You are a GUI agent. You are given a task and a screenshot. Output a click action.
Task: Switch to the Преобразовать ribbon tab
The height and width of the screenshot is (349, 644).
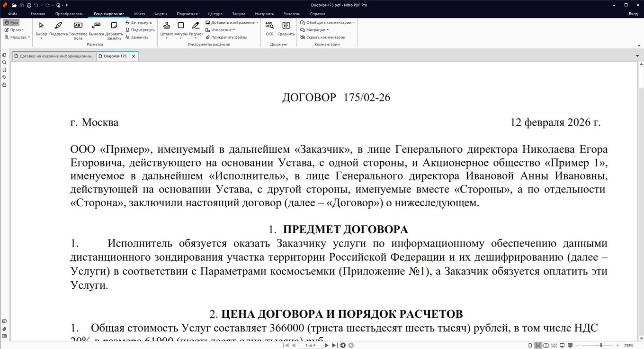point(69,14)
